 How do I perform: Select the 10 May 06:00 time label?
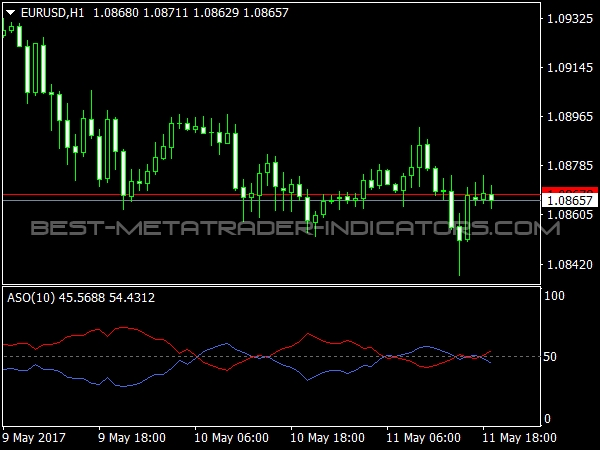[232, 437]
